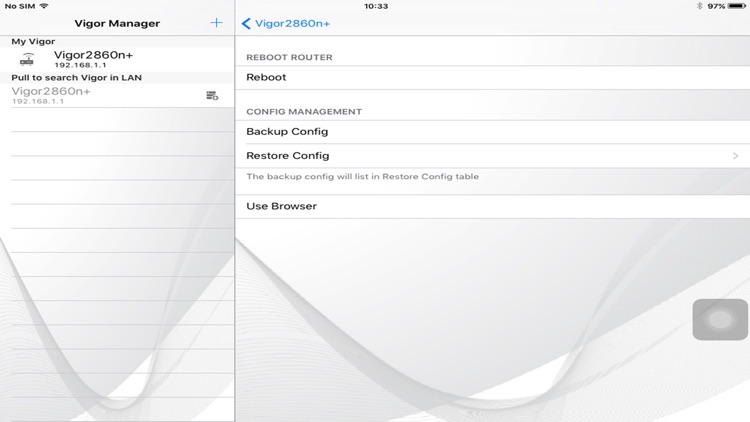Tap the CONFIG MANAGEMENT section header

[x=304, y=112]
